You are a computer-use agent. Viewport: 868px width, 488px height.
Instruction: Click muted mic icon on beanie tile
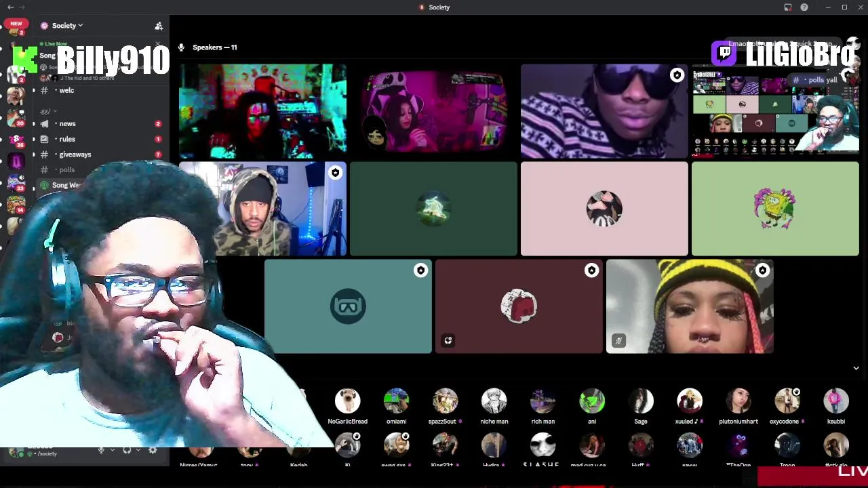618,341
